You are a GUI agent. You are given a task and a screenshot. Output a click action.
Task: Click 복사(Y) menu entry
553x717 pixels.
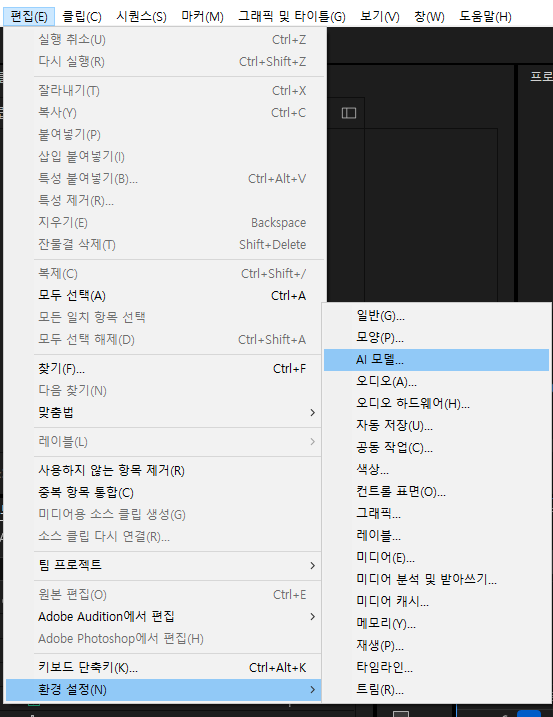tap(164, 112)
